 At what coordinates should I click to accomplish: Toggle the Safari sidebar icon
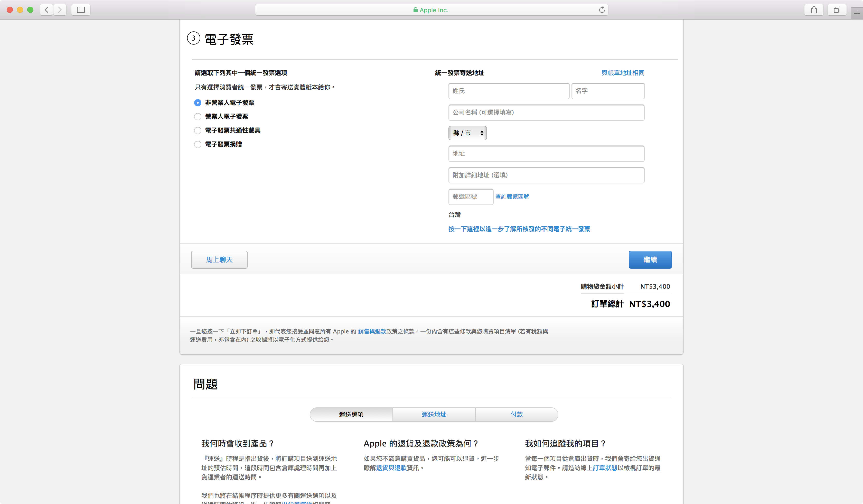click(x=81, y=10)
